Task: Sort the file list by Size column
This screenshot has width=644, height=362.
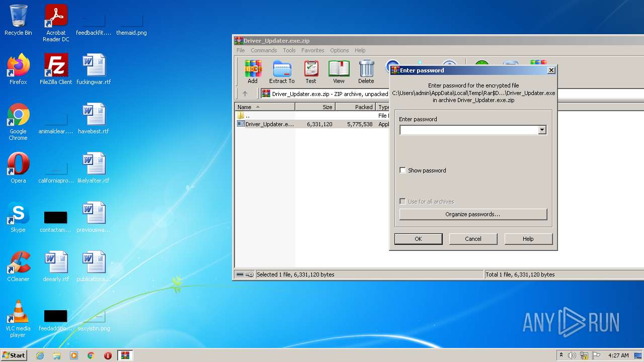Action: pyautogui.click(x=315, y=107)
